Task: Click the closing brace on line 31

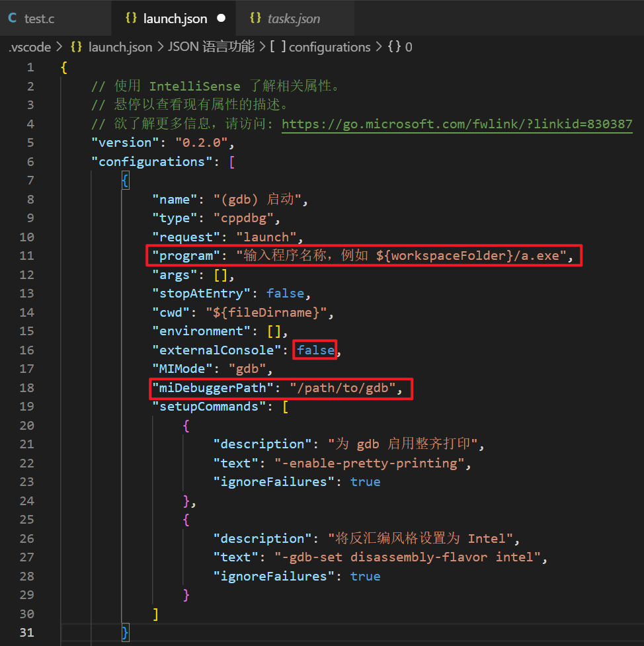Action: (x=125, y=633)
